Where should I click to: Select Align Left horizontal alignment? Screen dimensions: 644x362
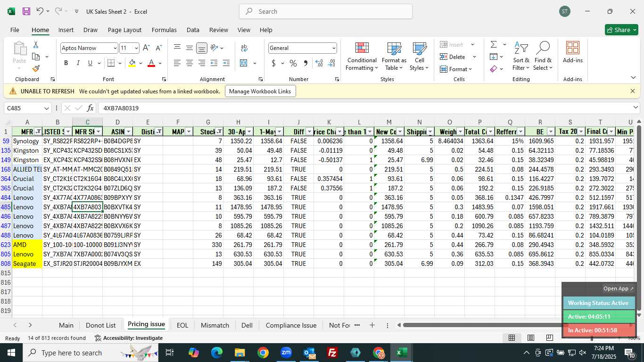[x=177, y=63]
